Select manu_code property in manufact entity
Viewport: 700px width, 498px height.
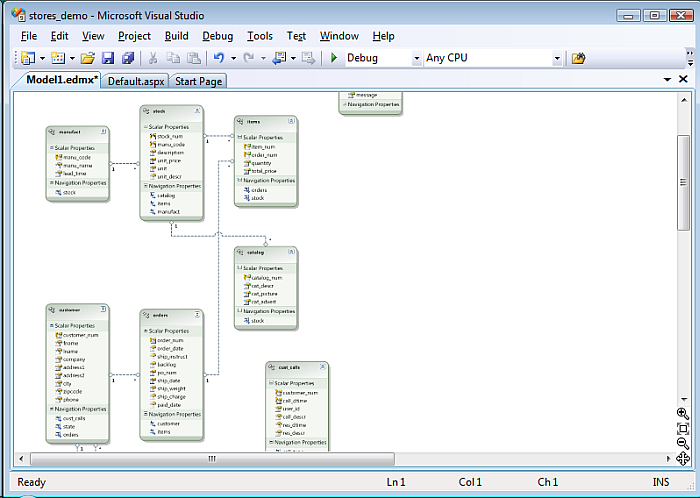coord(76,157)
